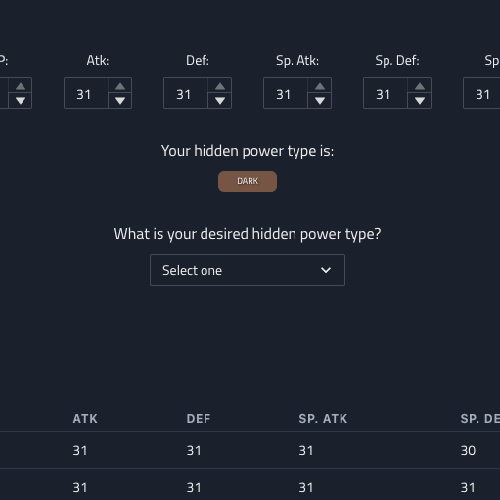Click the SP. ATK column header

click(323, 419)
